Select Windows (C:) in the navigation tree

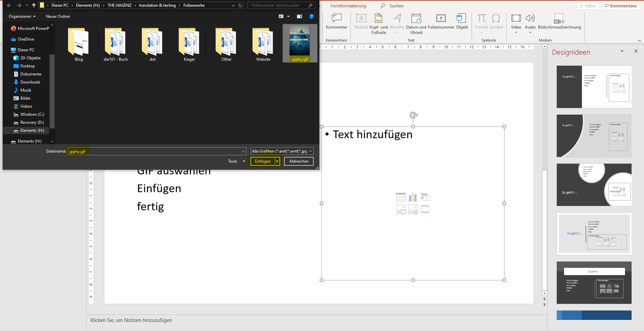pyautogui.click(x=32, y=114)
